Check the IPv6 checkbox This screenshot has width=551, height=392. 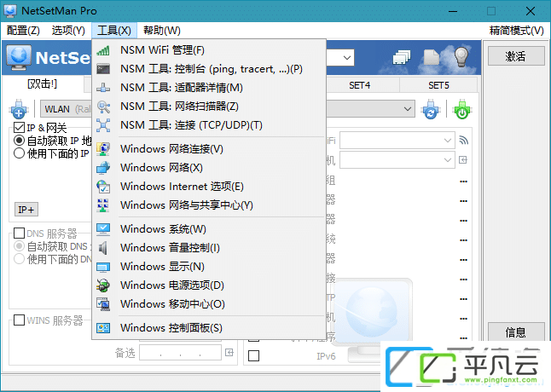click(x=253, y=356)
